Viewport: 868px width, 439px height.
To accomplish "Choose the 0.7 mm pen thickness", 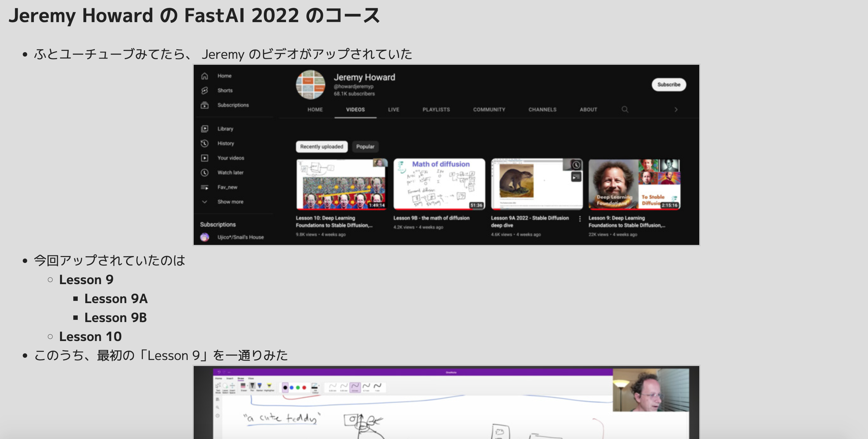I will (x=366, y=388).
